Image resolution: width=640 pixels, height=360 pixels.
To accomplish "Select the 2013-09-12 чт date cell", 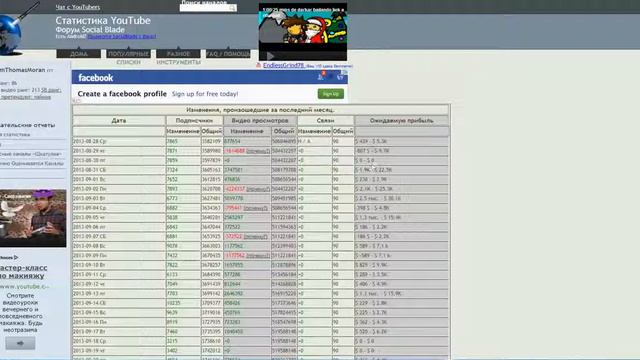I will click(119, 284).
